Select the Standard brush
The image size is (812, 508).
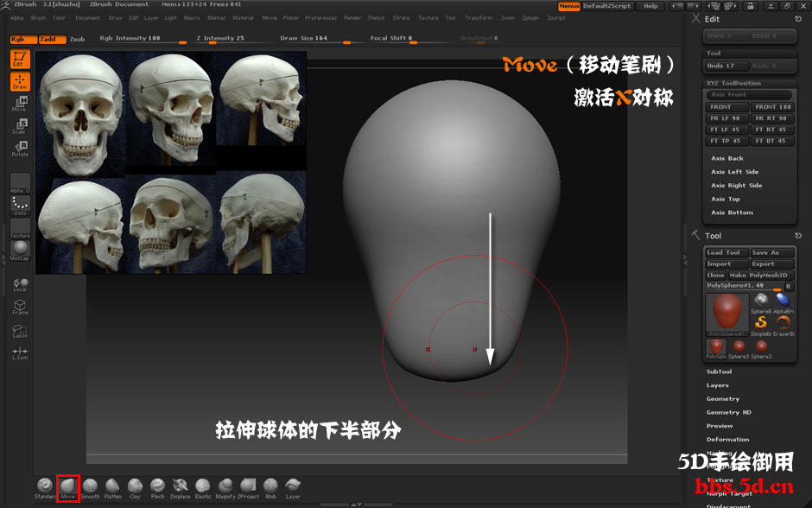point(45,488)
